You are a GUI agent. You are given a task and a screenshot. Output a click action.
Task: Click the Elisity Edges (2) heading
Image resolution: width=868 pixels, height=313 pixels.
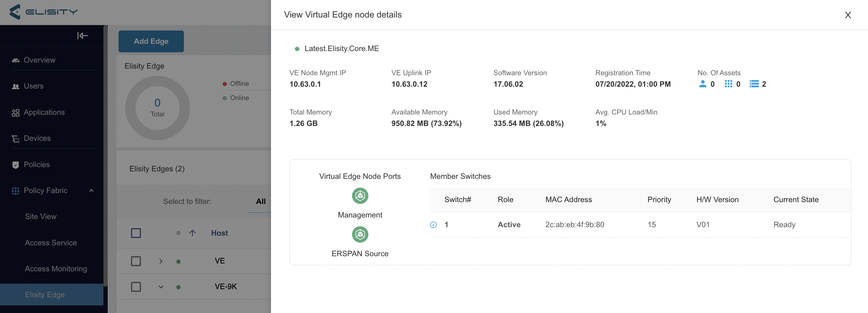tap(157, 169)
